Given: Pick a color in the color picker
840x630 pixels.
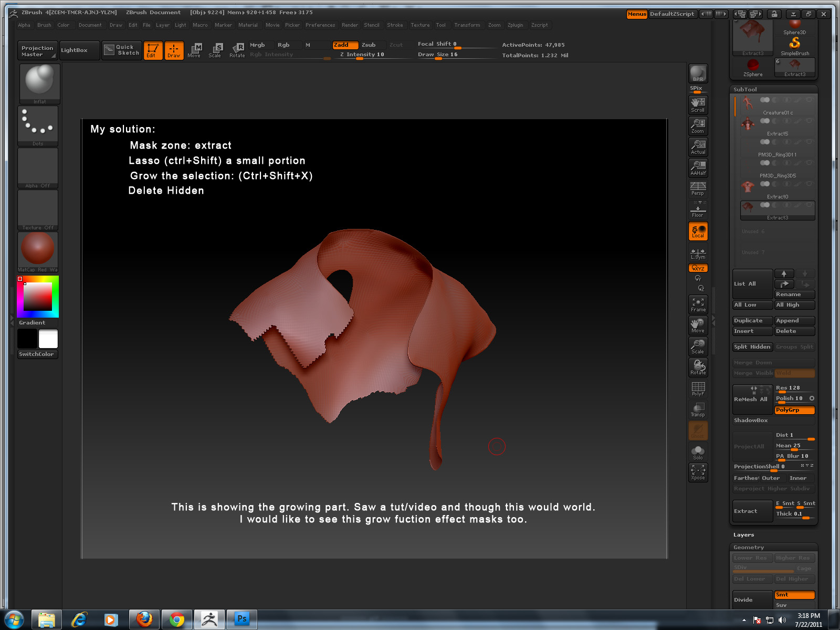Looking at the screenshot, I should [38, 297].
